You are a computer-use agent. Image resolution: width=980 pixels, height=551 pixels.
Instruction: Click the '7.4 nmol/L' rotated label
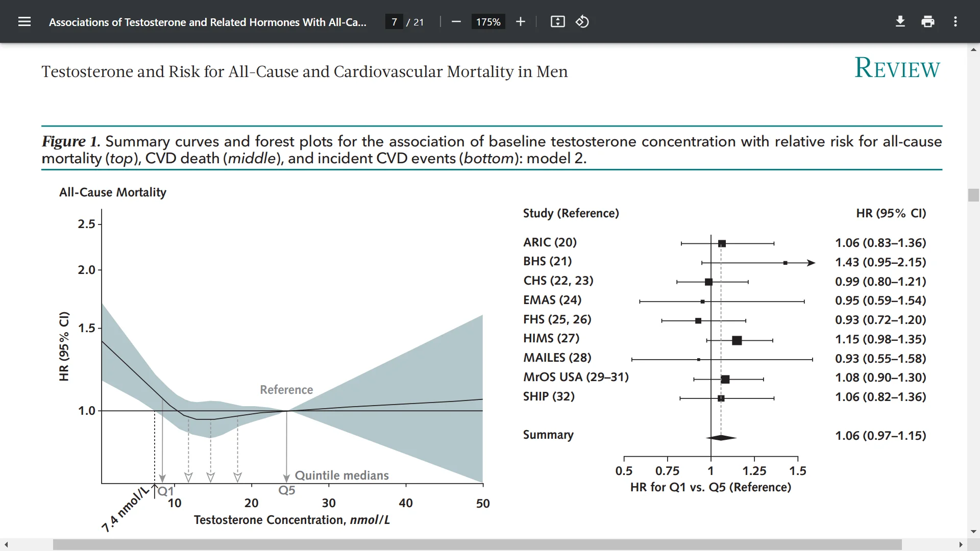(x=126, y=509)
